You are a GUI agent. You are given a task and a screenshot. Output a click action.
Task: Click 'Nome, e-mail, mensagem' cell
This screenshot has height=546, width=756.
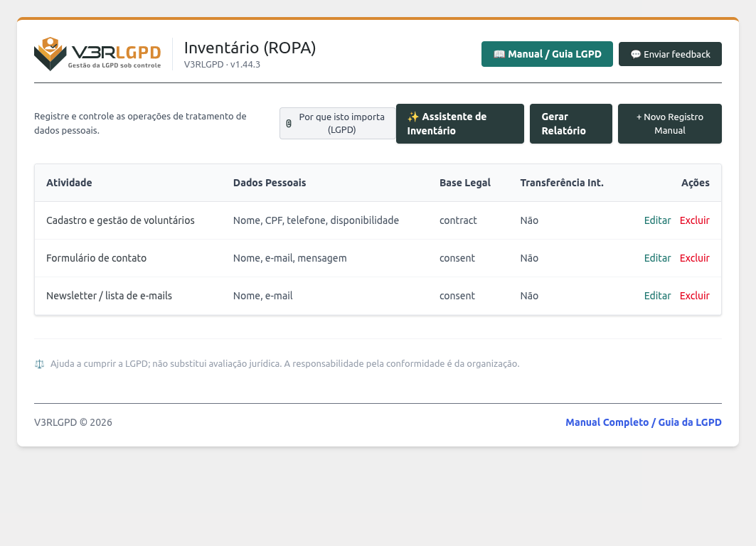289,258
